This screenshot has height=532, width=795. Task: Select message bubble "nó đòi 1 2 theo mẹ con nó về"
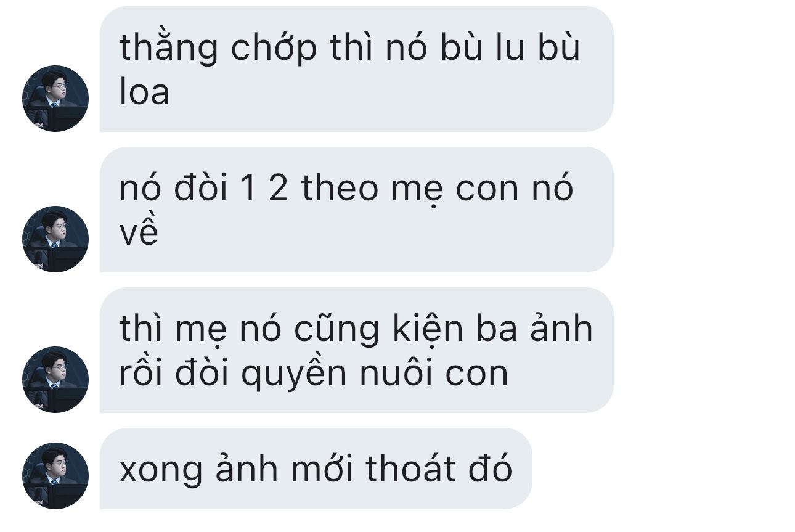click(x=357, y=210)
